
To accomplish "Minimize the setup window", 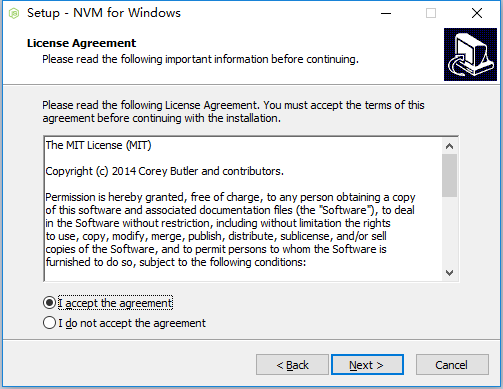I will pos(386,13).
